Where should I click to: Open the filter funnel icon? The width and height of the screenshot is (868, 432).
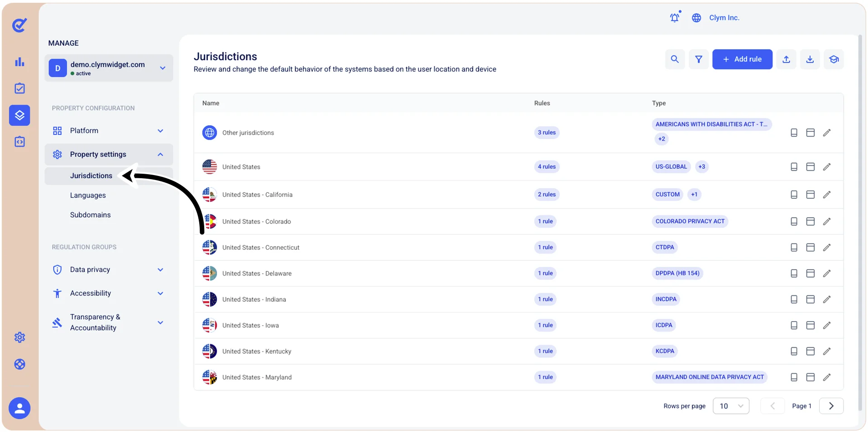pyautogui.click(x=699, y=59)
